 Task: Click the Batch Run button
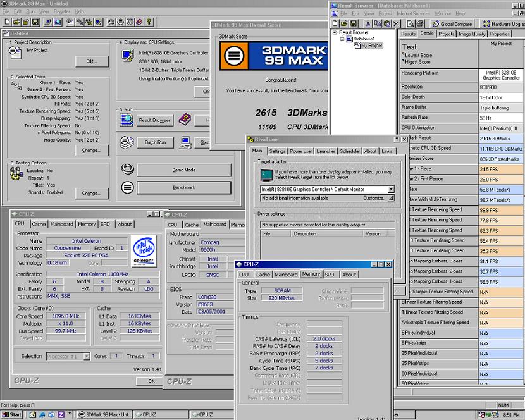click(x=155, y=142)
